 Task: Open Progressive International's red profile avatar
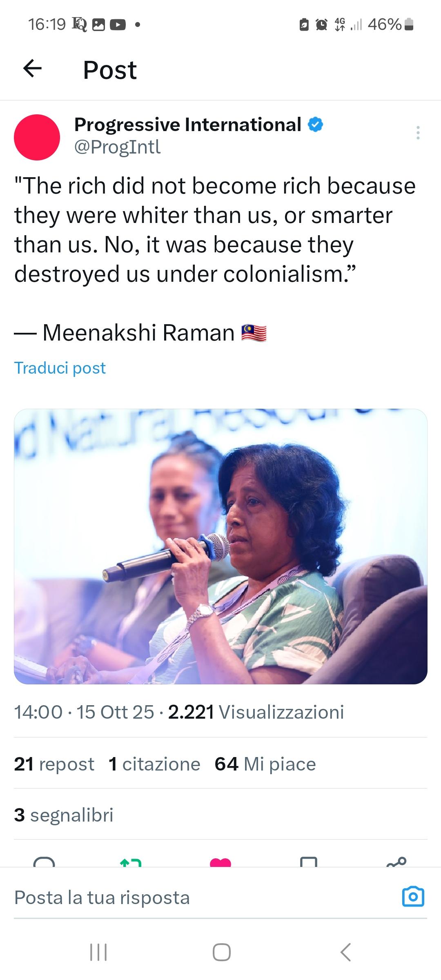(x=37, y=137)
